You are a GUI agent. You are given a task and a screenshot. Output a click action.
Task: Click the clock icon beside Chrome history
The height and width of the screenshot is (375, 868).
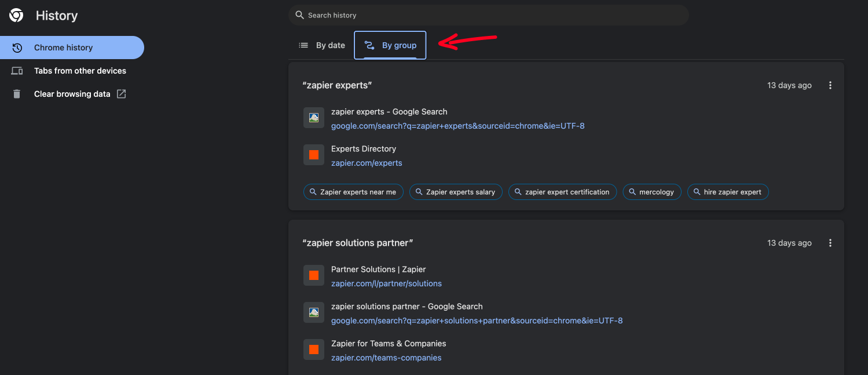pos(17,48)
